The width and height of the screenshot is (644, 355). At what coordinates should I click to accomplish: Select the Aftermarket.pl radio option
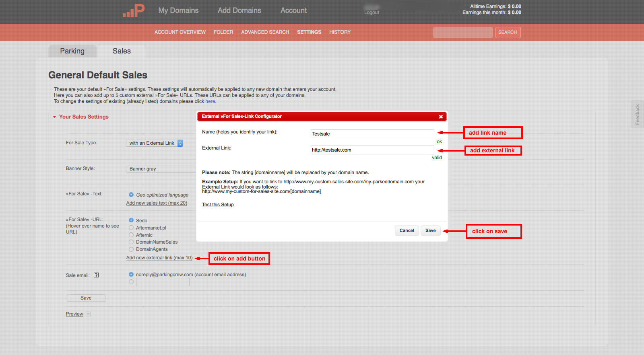131,228
